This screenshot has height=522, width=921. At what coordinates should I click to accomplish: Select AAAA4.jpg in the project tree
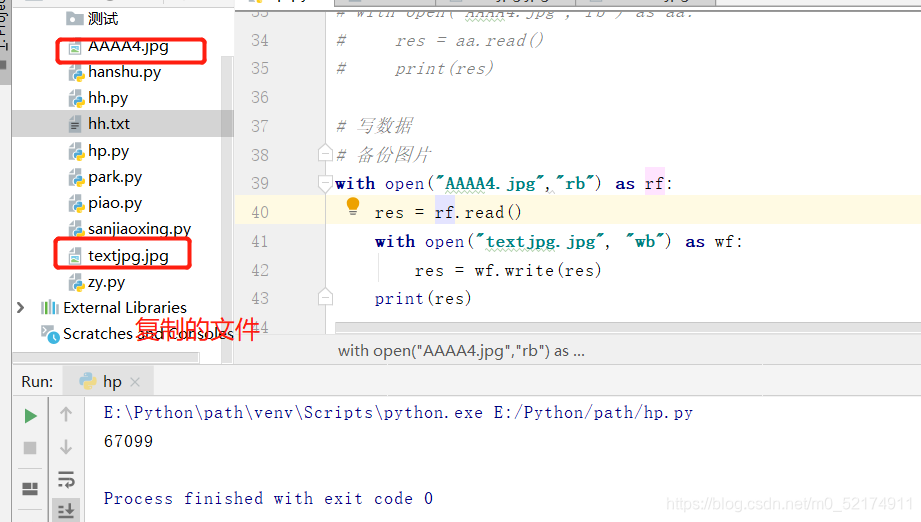click(x=128, y=46)
